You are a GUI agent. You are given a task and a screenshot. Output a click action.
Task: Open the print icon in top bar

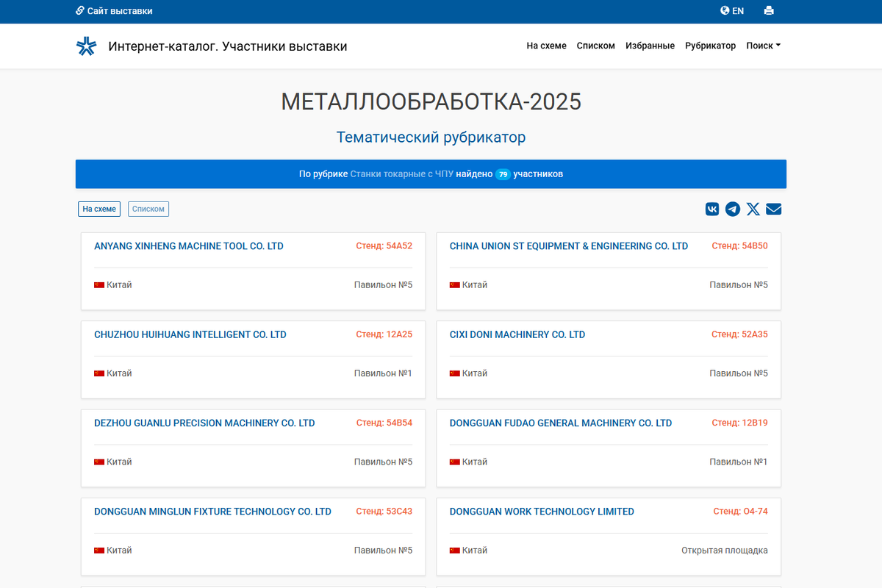pyautogui.click(x=769, y=11)
